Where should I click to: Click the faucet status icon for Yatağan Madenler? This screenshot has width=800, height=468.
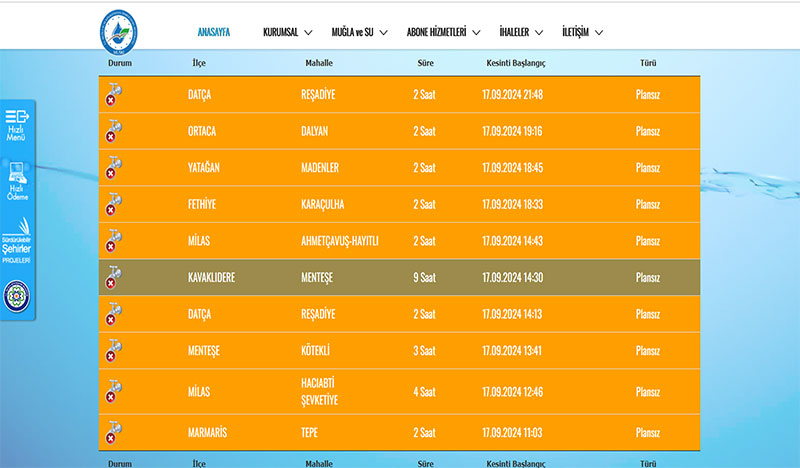112,167
